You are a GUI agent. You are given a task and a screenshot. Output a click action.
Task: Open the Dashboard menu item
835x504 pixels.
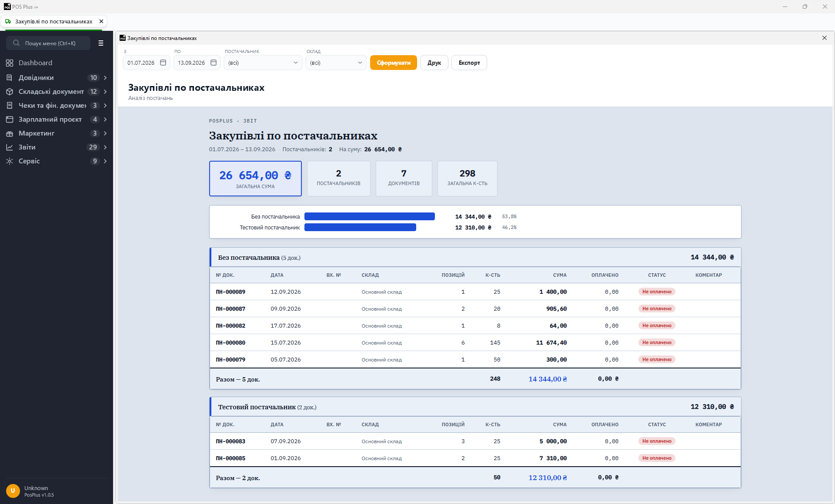point(57,63)
